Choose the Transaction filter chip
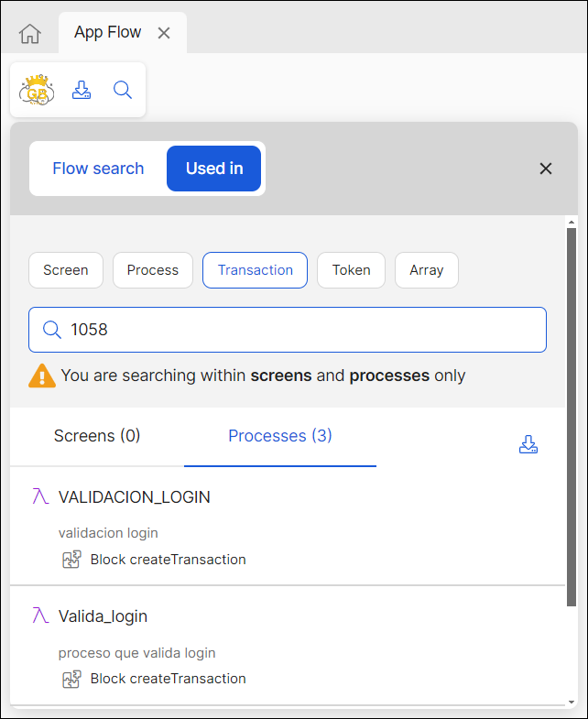This screenshot has width=588, height=719. coord(256,270)
